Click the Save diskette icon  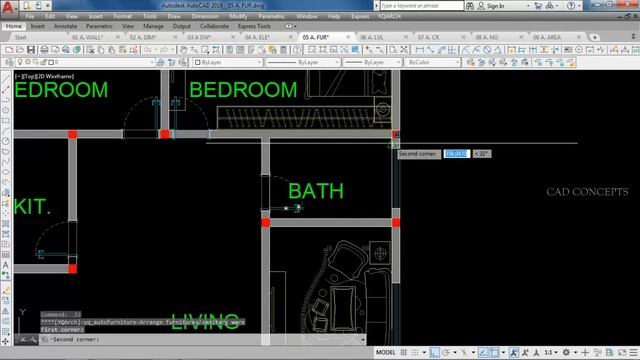pos(31,50)
